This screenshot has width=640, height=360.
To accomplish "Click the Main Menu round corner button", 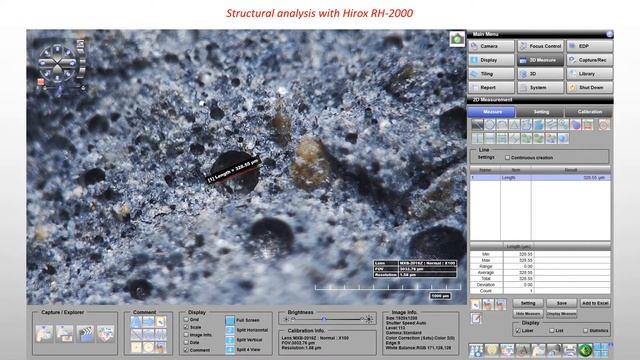I will (609, 34).
